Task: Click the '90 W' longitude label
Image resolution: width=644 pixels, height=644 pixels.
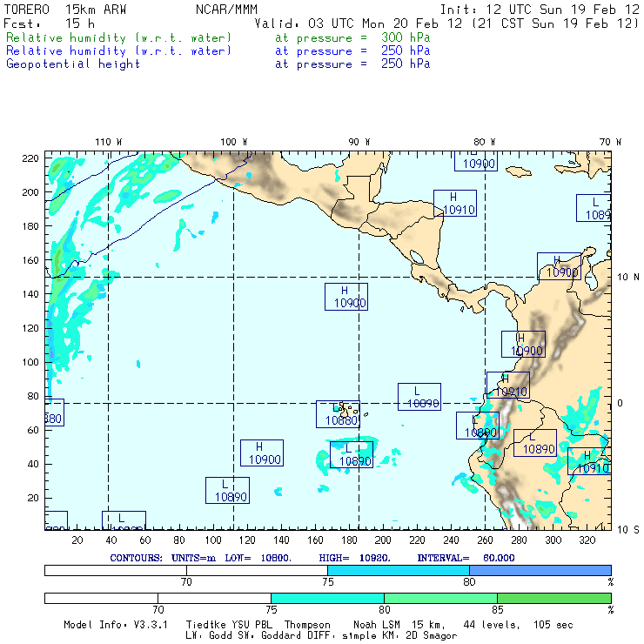Action: (x=359, y=142)
